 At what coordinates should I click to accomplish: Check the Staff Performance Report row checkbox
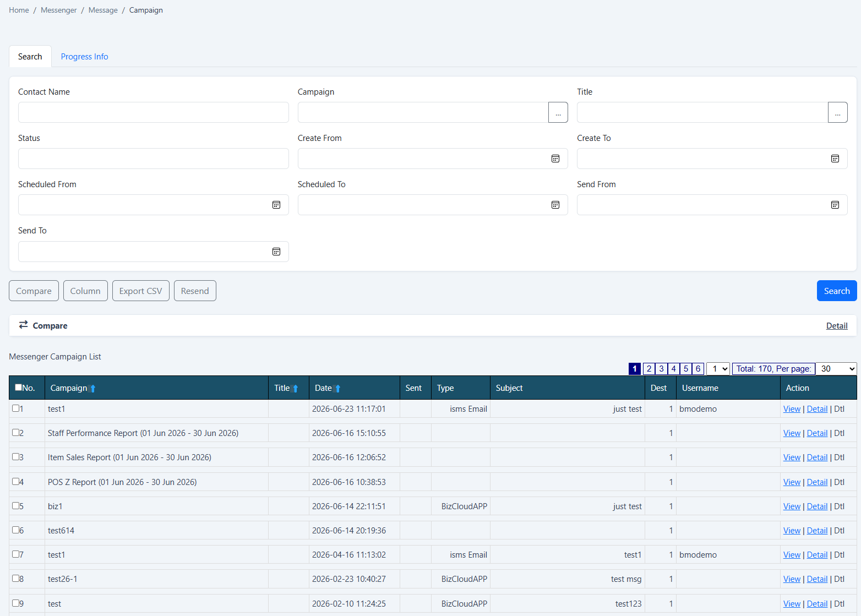16,433
